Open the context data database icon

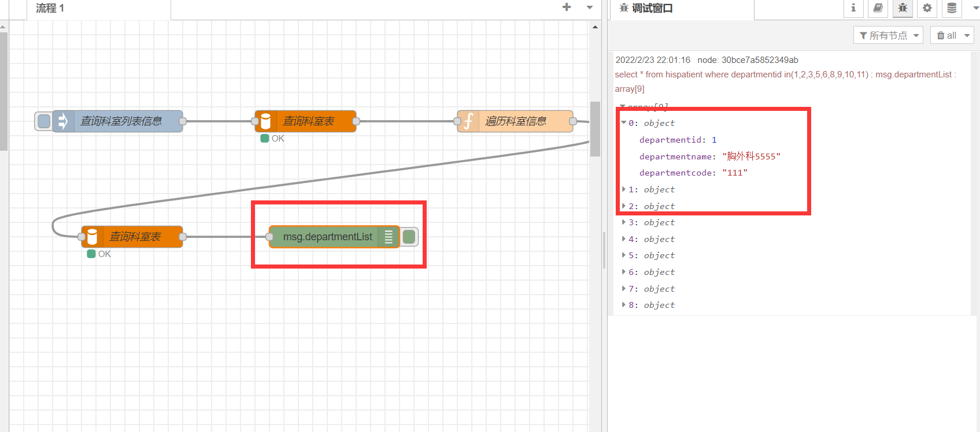tap(952, 8)
